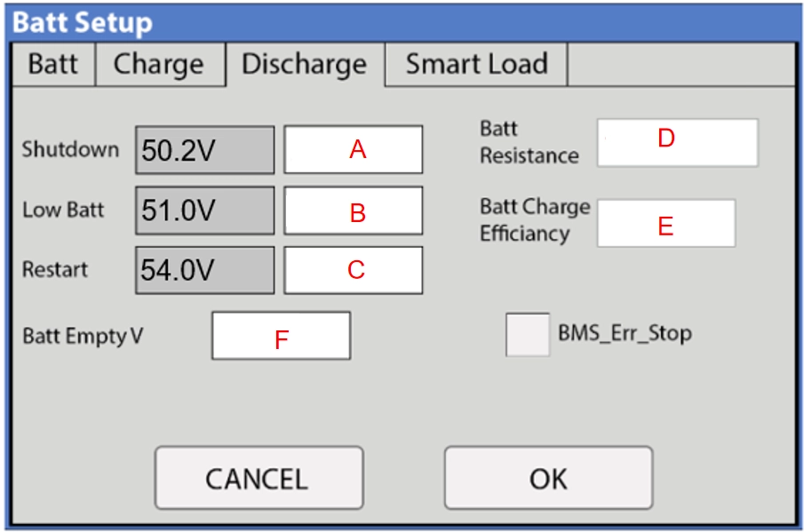The height and width of the screenshot is (532, 804).
Task: Click the Batt Empty V input field
Action: coord(281,336)
